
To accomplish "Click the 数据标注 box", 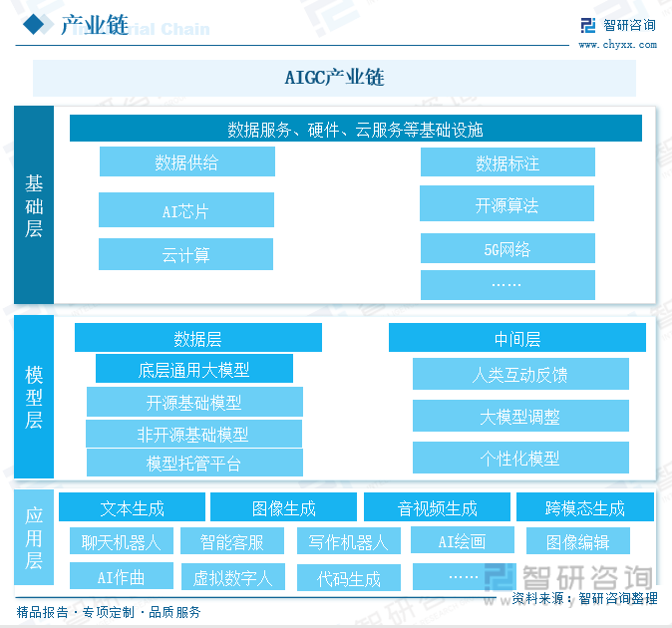I will point(507,162).
